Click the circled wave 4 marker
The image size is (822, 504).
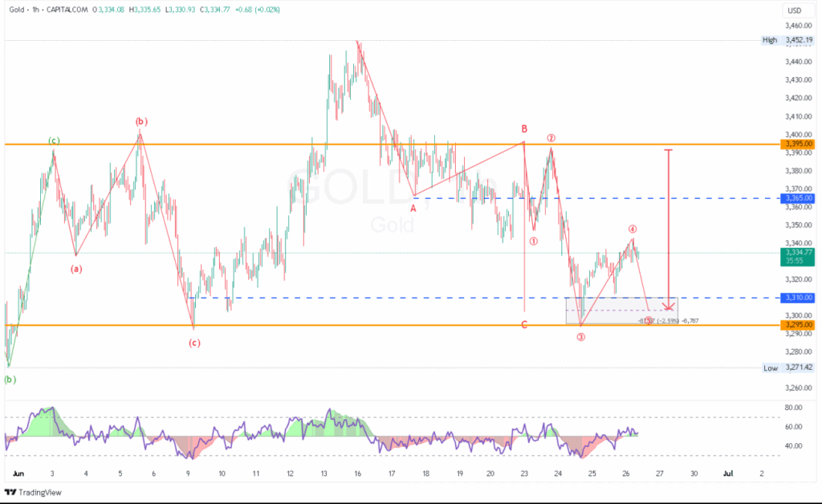coord(633,229)
